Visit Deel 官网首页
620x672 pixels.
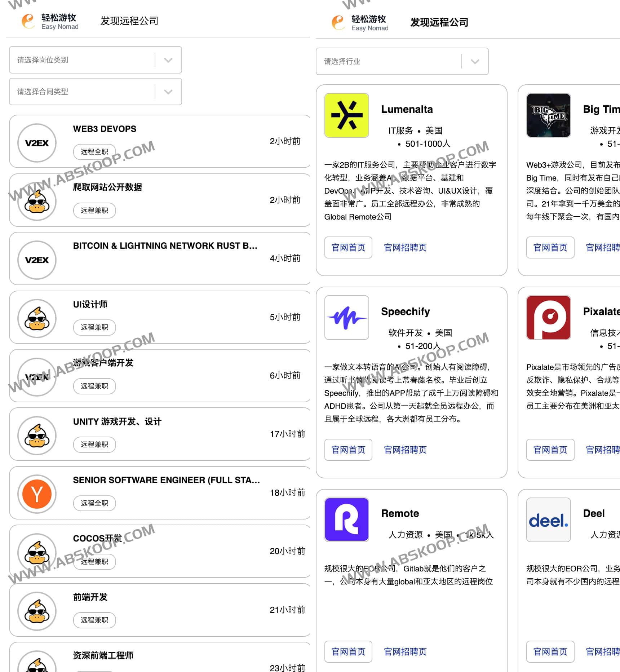pos(550,652)
